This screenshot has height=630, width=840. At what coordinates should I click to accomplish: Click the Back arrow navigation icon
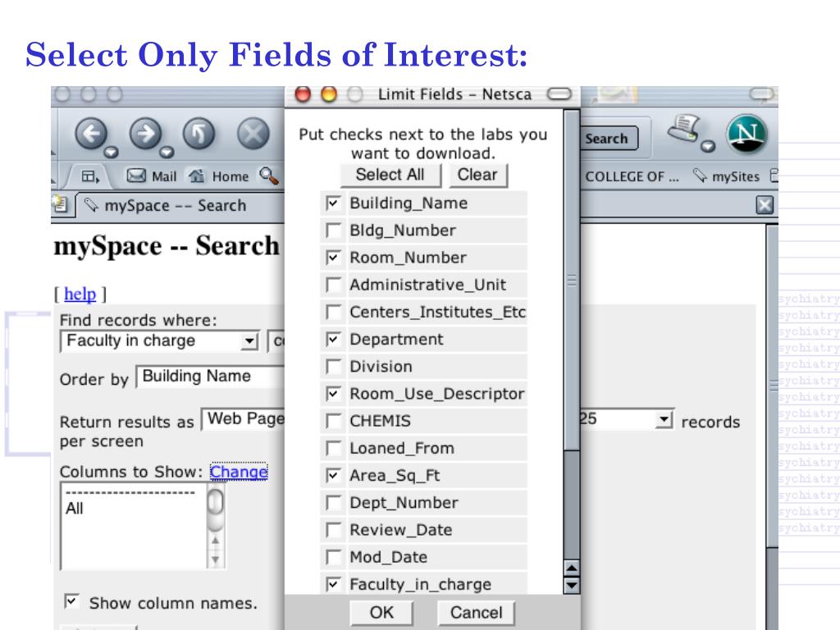[91, 133]
